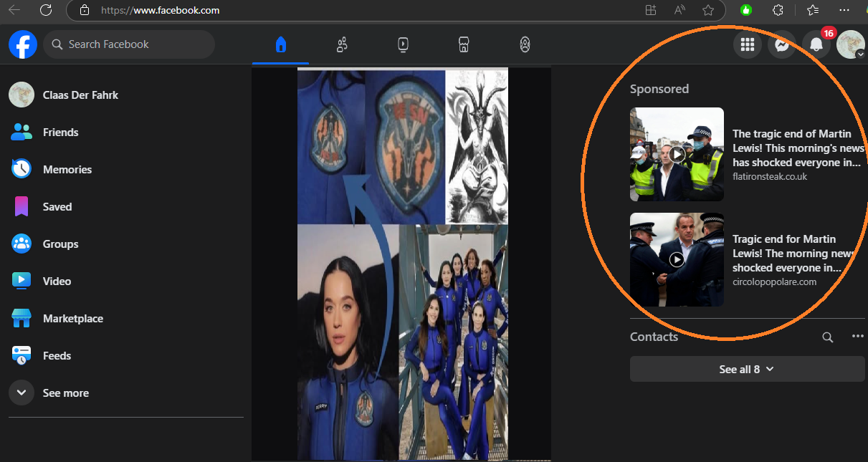Image resolution: width=868 pixels, height=462 pixels.
Task: Click the browser refresh icon
Action: pyautogui.click(x=46, y=10)
